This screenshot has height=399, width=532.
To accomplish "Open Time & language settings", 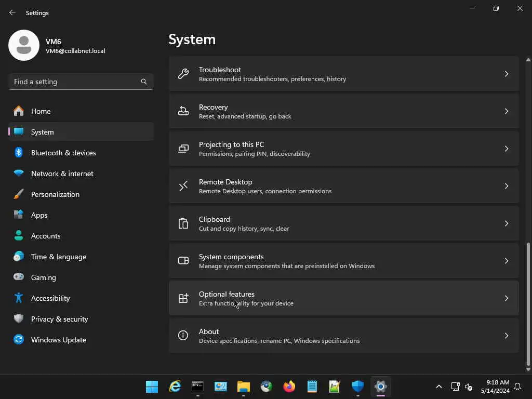I will pyautogui.click(x=81, y=257).
